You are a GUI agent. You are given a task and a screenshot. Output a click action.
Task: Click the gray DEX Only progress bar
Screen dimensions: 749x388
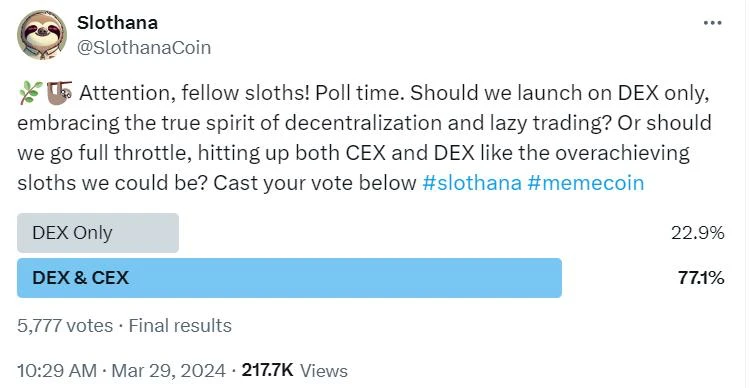click(x=98, y=233)
